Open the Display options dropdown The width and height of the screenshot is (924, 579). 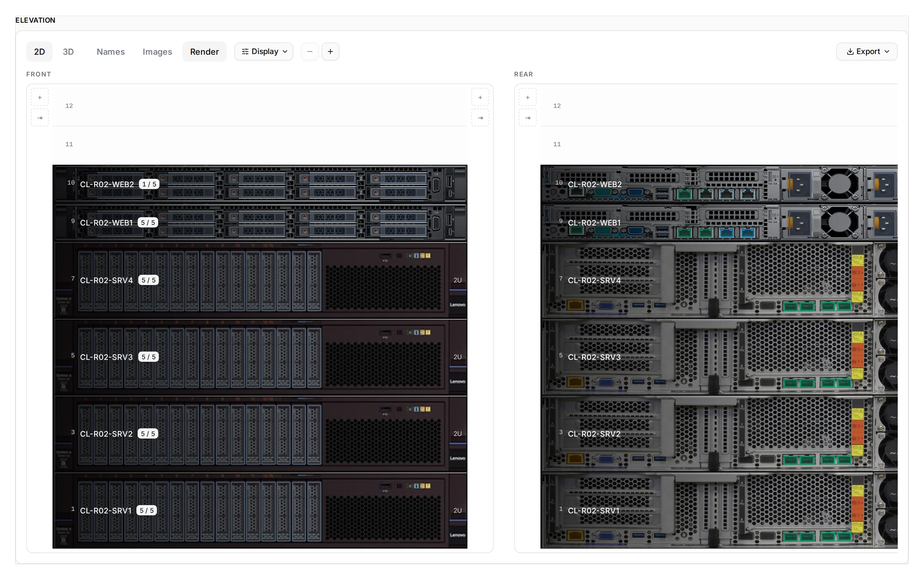coord(264,52)
